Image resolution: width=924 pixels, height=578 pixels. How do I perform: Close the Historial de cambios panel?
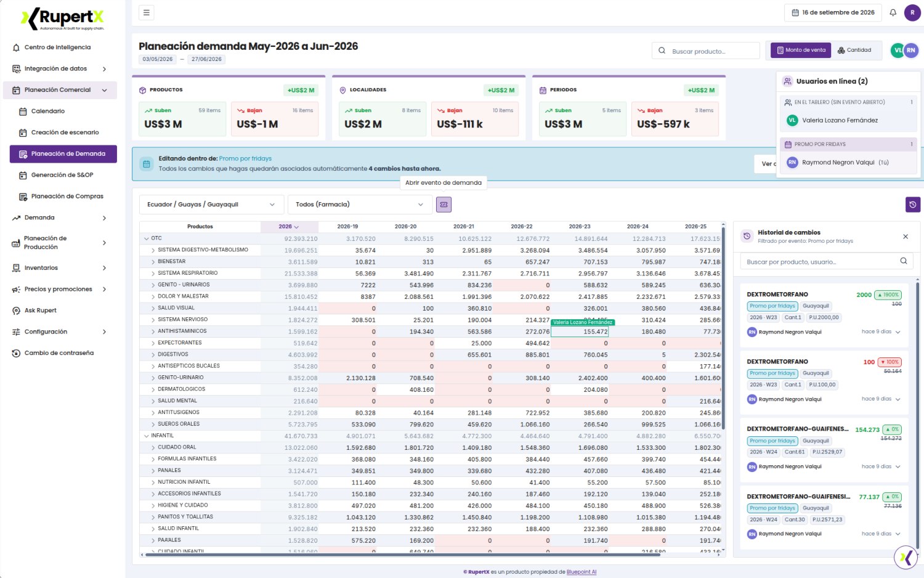(x=906, y=237)
